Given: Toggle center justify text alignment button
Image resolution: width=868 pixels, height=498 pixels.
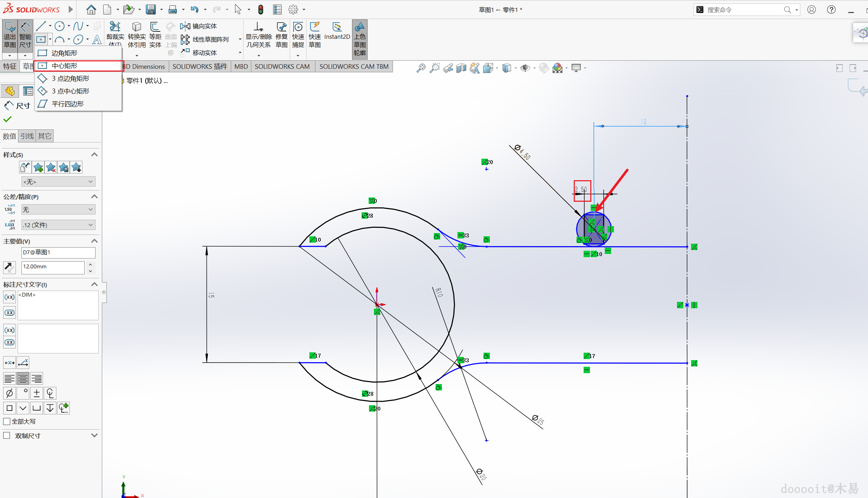Looking at the screenshot, I should pyautogui.click(x=23, y=379).
